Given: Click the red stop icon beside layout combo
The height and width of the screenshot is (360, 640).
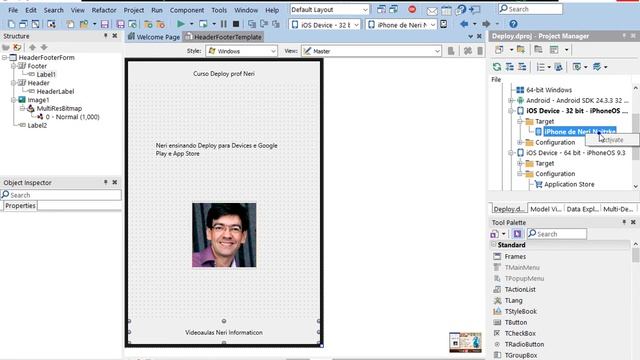Looking at the screenshot, I should pyautogui.click(x=412, y=9).
